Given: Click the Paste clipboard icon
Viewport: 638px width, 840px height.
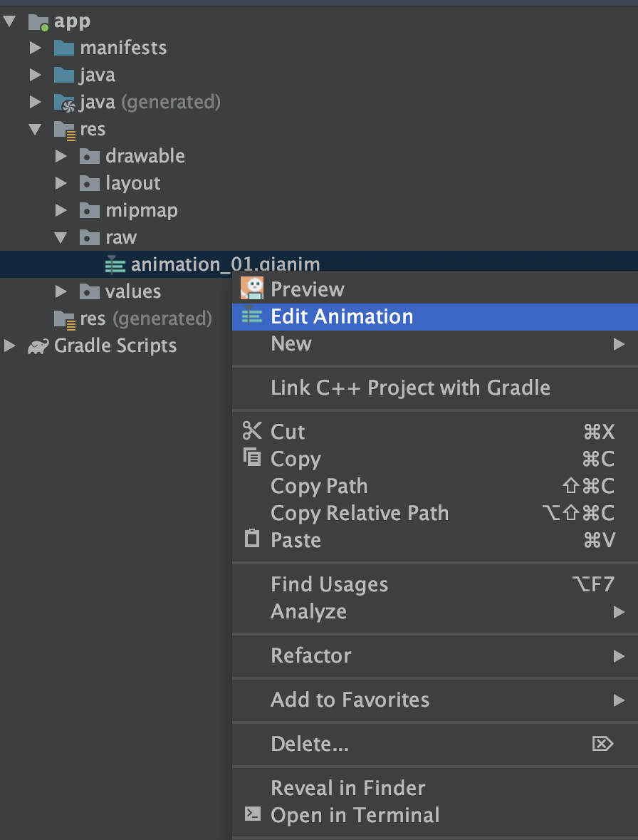Looking at the screenshot, I should coord(252,539).
